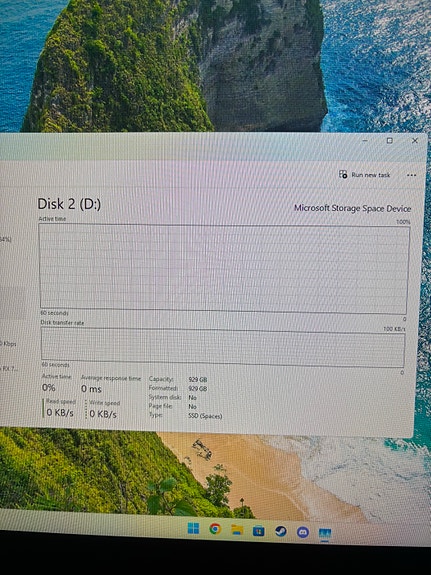Select the Disk 2 (D:) heading

pyautogui.click(x=69, y=204)
